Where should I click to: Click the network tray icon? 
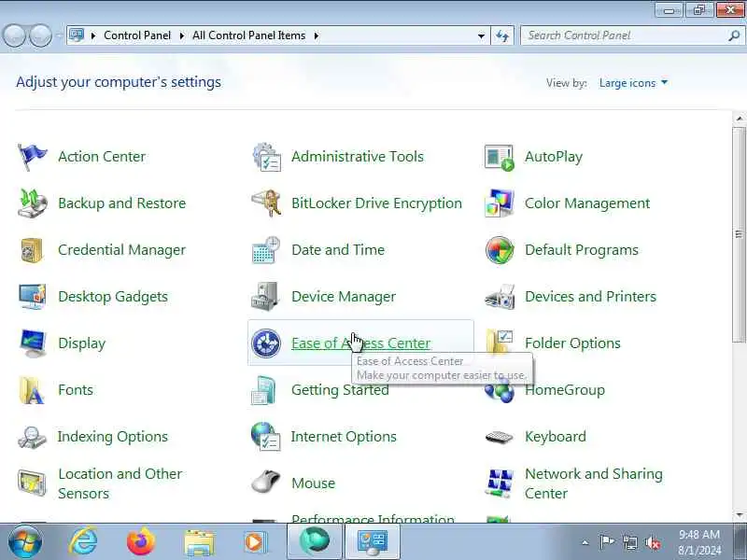(x=629, y=542)
